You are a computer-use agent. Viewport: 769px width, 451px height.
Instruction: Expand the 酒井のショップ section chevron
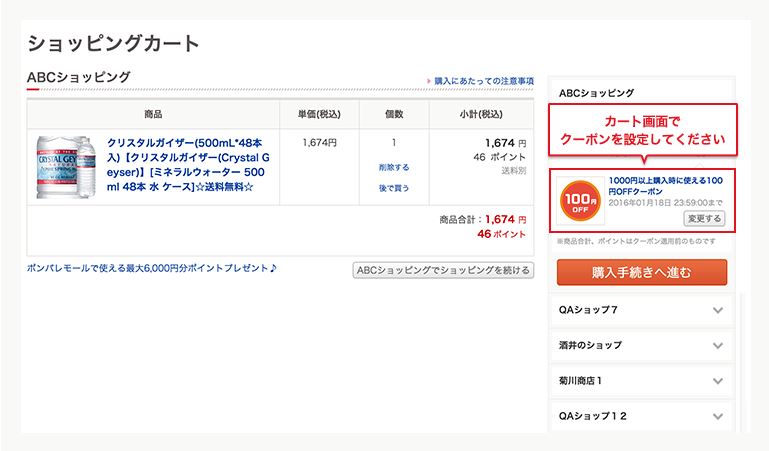718,346
